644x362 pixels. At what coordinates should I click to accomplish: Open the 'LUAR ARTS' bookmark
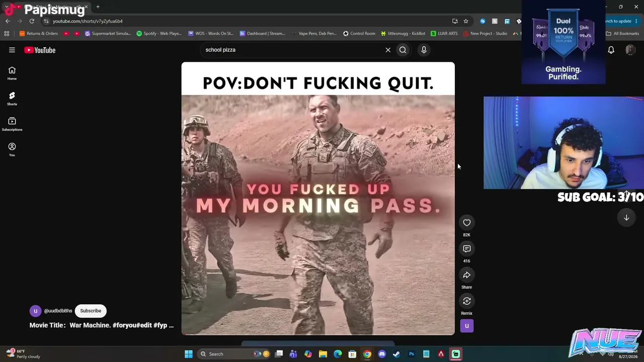pos(444,34)
